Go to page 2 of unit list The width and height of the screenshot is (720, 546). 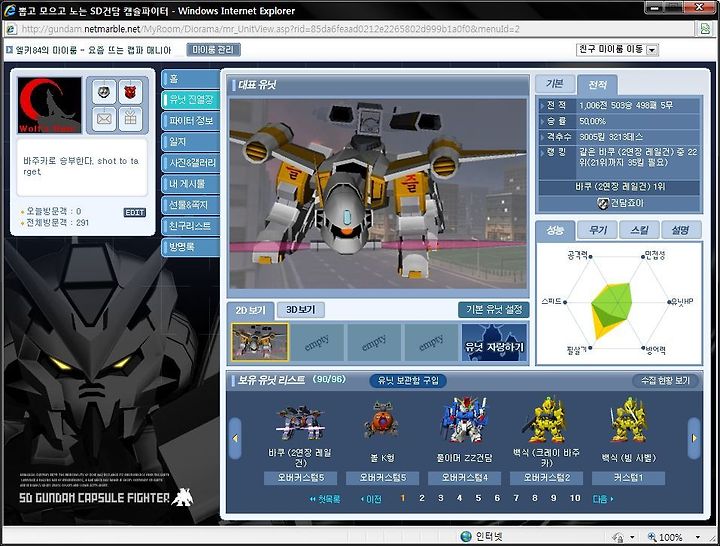click(x=422, y=498)
